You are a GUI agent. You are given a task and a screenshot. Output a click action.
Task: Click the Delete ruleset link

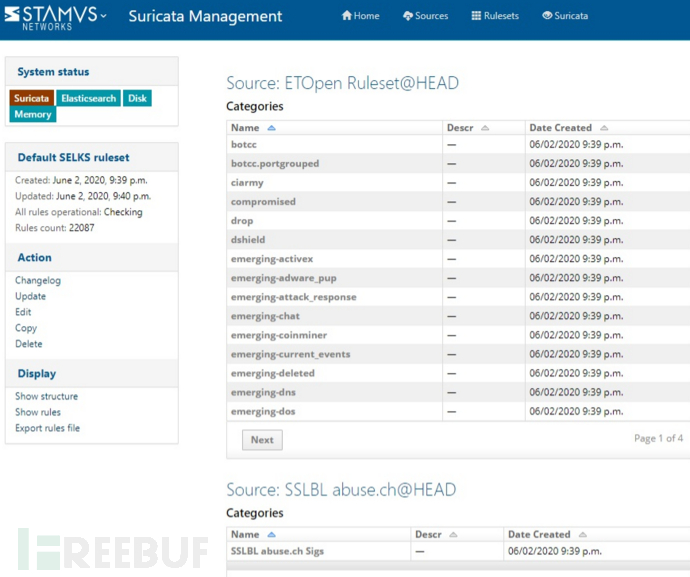[x=29, y=344]
